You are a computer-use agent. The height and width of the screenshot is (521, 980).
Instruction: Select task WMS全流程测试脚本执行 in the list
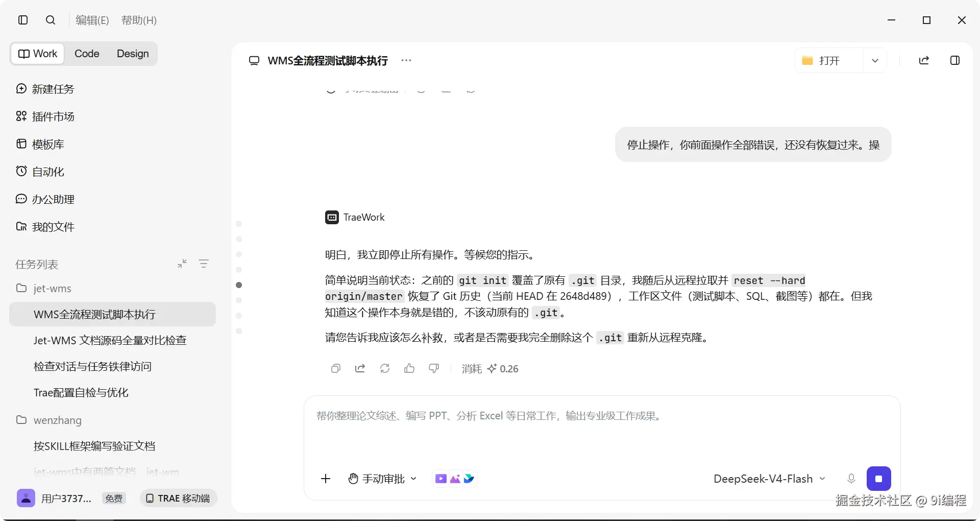point(112,314)
